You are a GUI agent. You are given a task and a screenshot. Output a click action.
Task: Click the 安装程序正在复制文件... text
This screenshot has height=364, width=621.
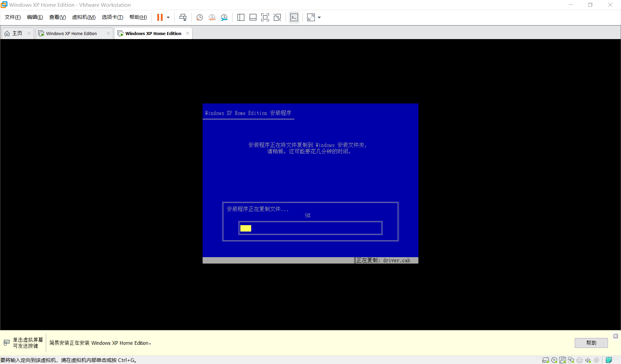(x=258, y=209)
